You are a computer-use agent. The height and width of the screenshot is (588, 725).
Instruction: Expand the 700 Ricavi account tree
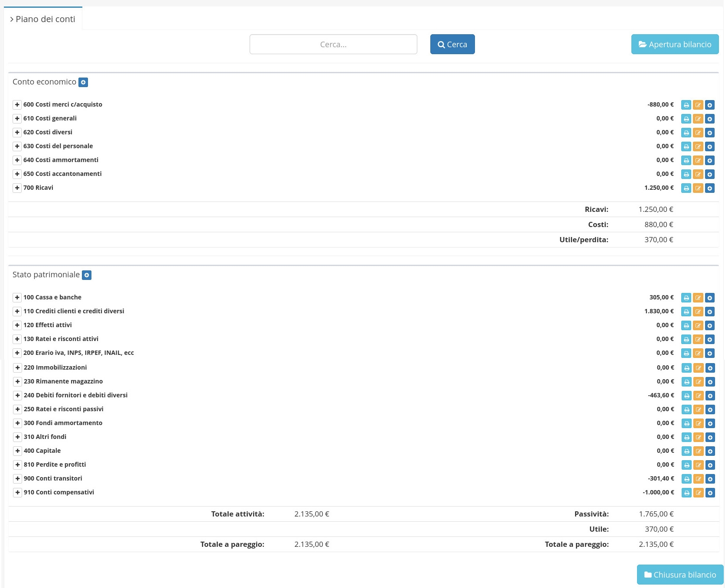pos(17,188)
